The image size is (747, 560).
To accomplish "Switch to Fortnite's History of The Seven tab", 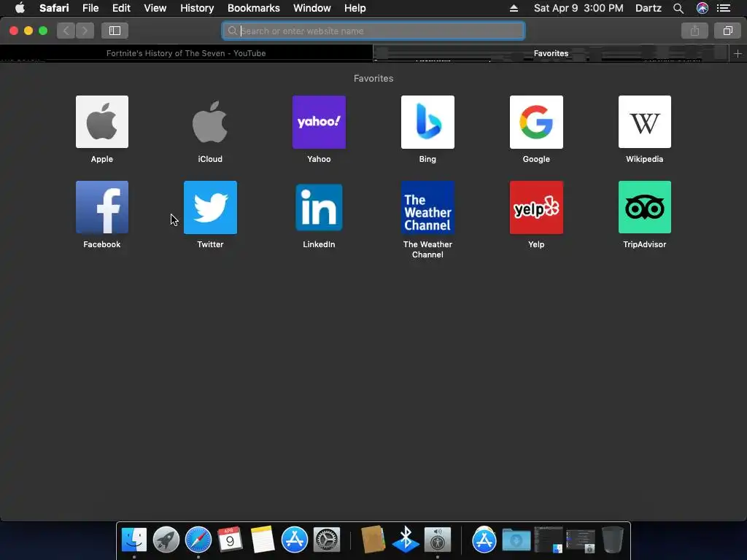I will pos(186,53).
